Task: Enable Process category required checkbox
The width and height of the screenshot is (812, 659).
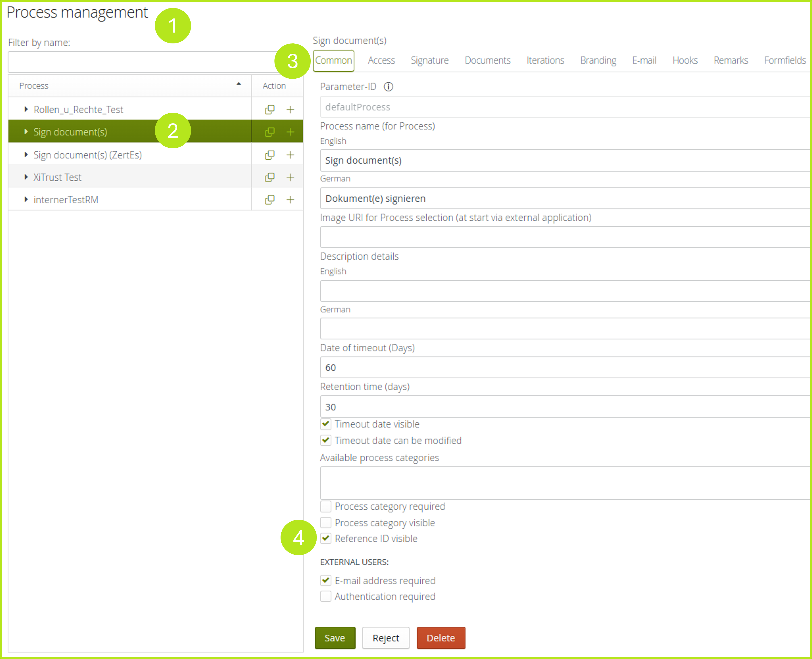Action: point(326,506)
